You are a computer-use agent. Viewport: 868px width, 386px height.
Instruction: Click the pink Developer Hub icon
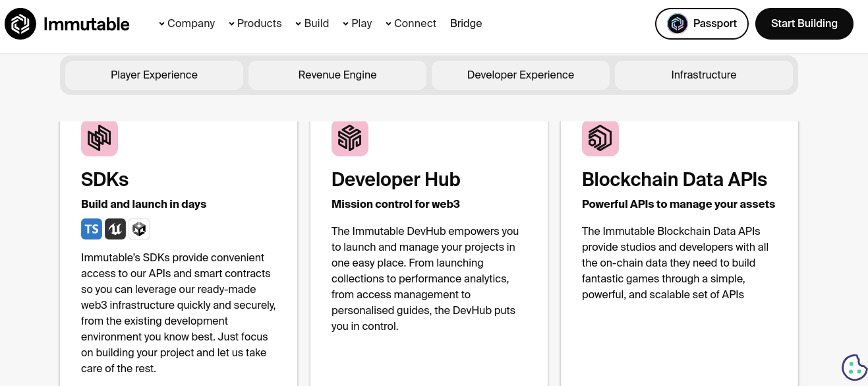(350, 138)
